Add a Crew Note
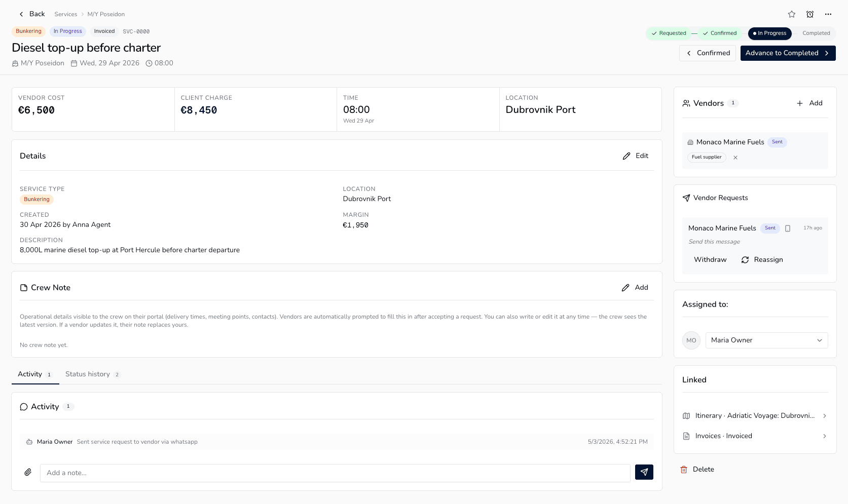848x504 pixels. (x=635, y=288)
